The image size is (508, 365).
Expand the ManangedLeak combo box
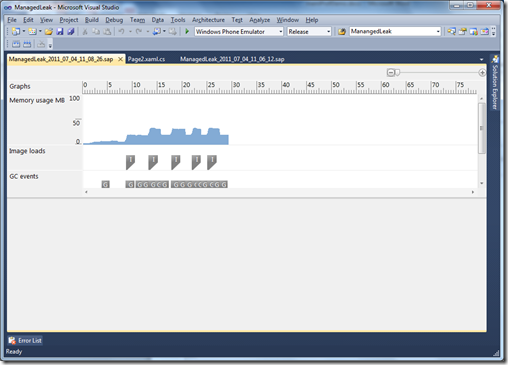[x=438, y=32]
